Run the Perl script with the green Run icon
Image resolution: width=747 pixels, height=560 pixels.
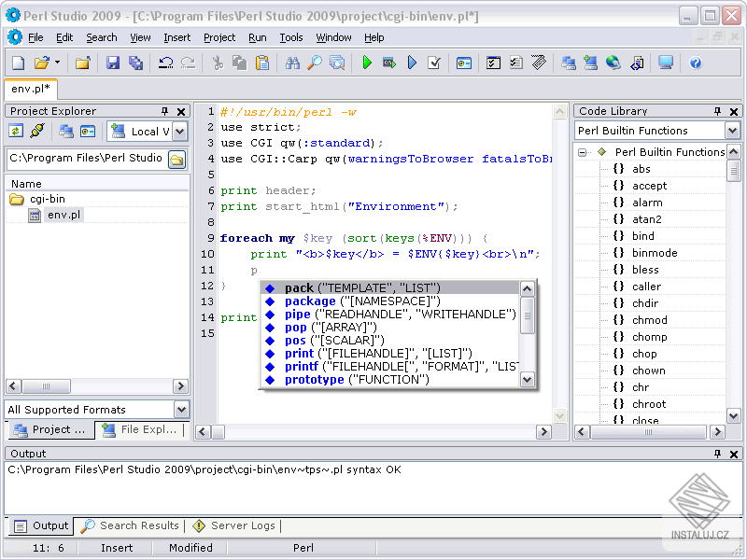366,64
